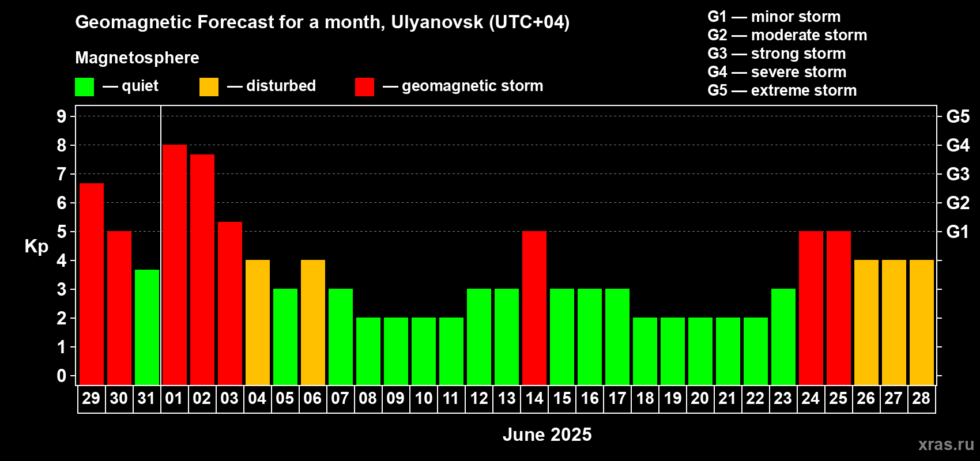This screenshot has width=980, height=461.
Task: Click the Kp axis title
Action: point(36,247)
